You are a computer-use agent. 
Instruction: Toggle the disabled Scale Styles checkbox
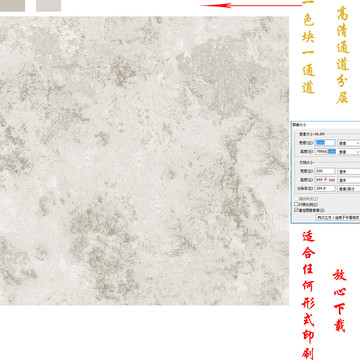pos(296,199)
